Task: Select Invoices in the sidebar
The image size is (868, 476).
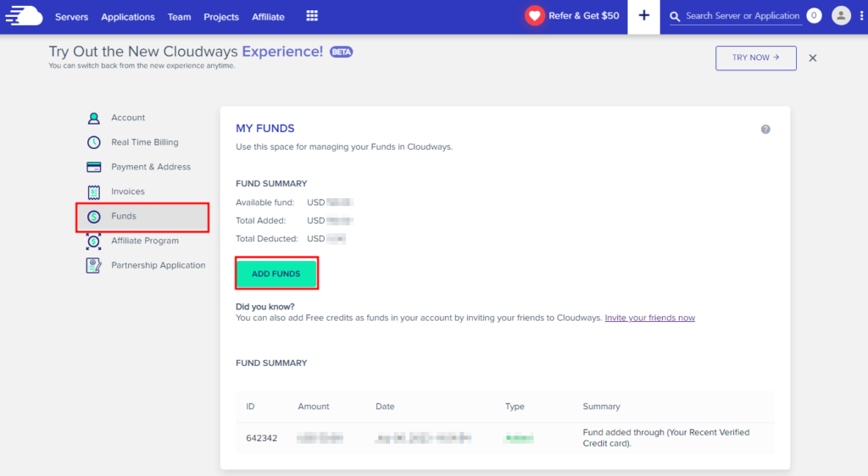Action: 127,191
